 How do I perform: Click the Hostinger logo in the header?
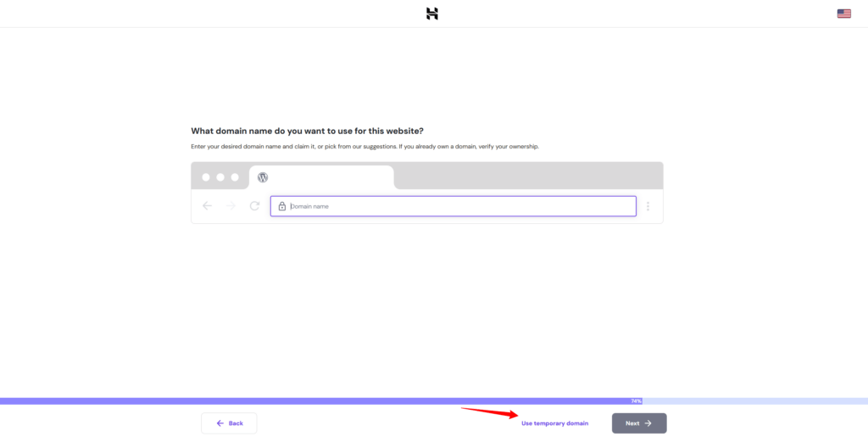point(432,14)
